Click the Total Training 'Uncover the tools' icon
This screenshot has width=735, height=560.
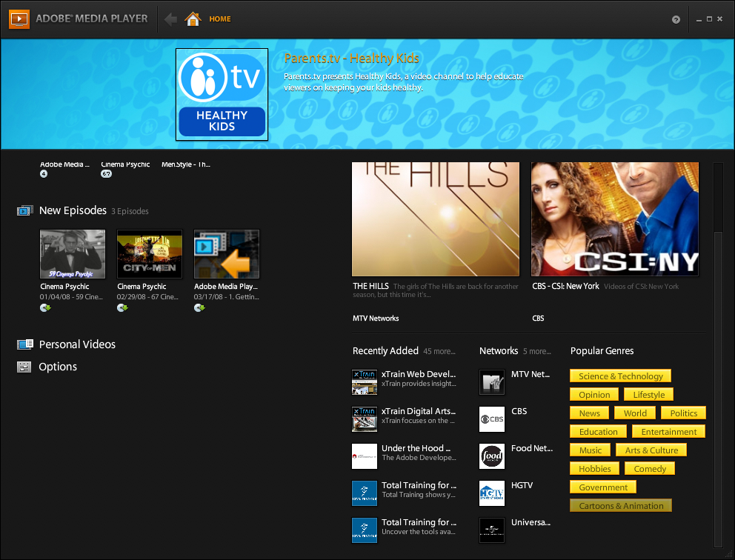(365, 530)
